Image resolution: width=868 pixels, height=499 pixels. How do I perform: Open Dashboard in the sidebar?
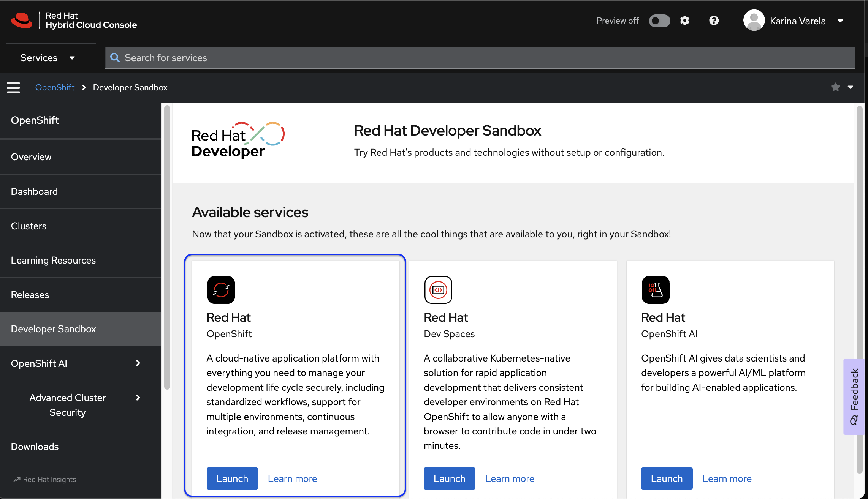[81, 192]
